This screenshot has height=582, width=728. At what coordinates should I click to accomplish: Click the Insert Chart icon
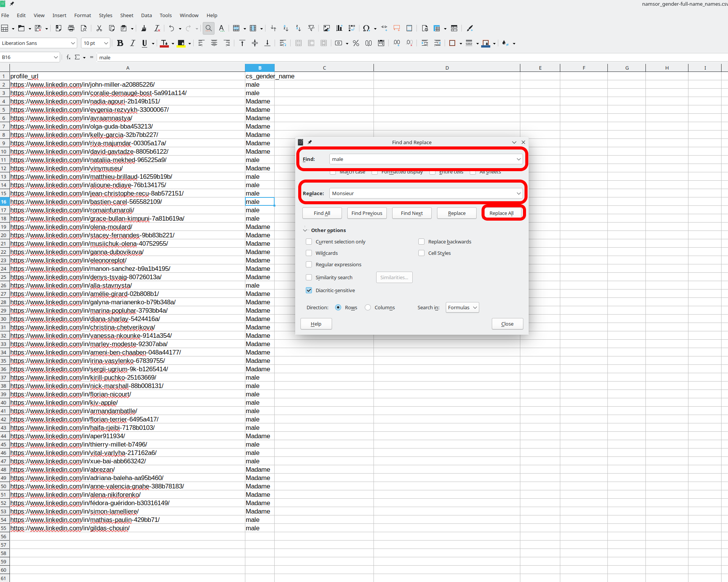339,28
